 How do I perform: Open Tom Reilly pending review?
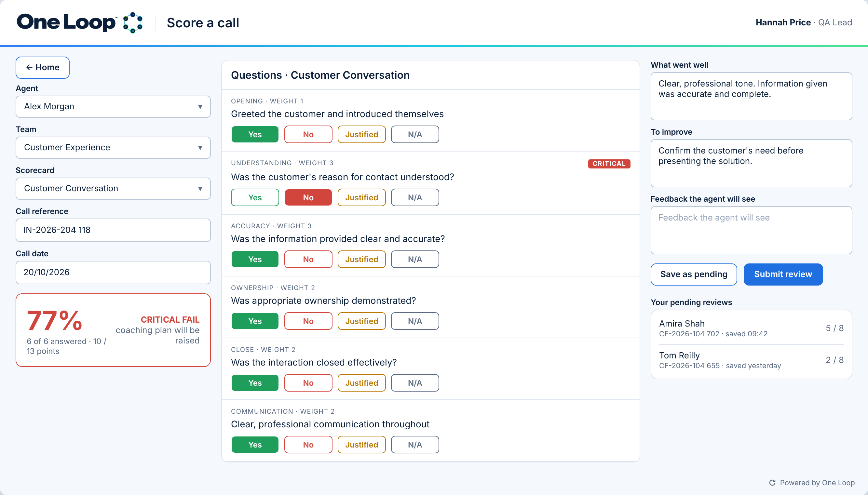(x=752, y=360)
